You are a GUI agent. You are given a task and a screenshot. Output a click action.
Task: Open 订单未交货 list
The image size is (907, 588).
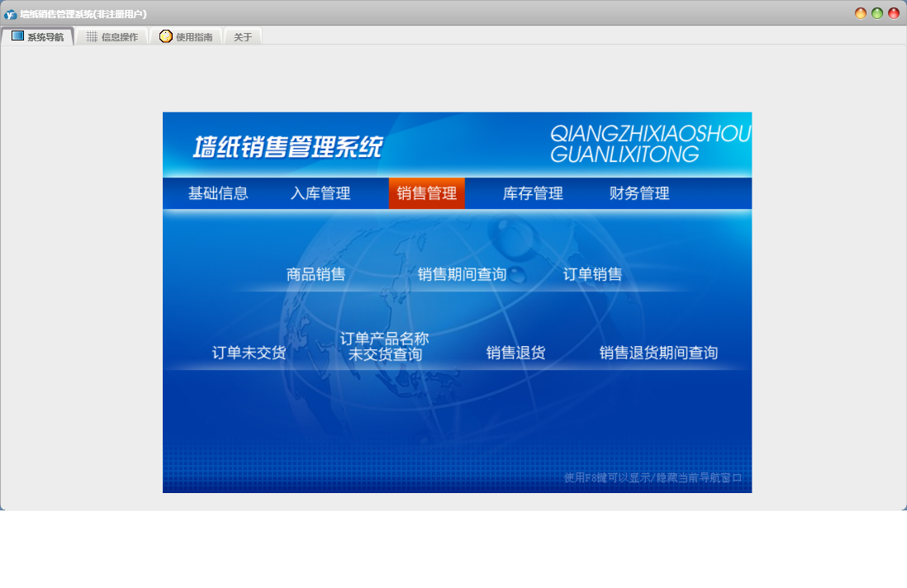249,353
